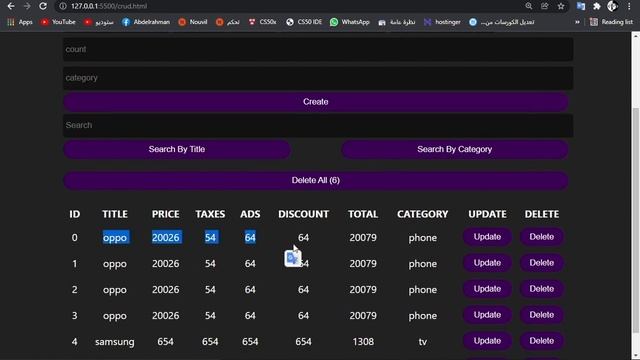The height and width of the screenshot is (360, 640).
Task: Open the YouTube bookmark
Action: pos(58,22)
